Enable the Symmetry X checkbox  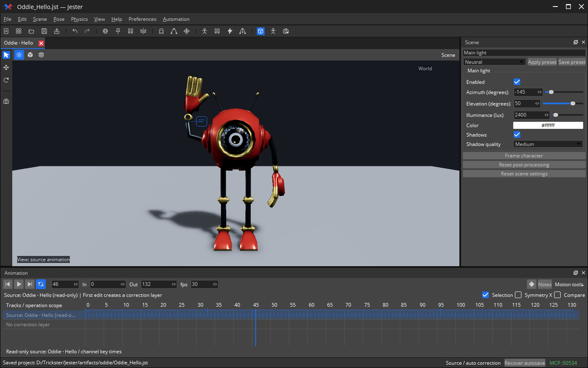click(x=518, y=295)
